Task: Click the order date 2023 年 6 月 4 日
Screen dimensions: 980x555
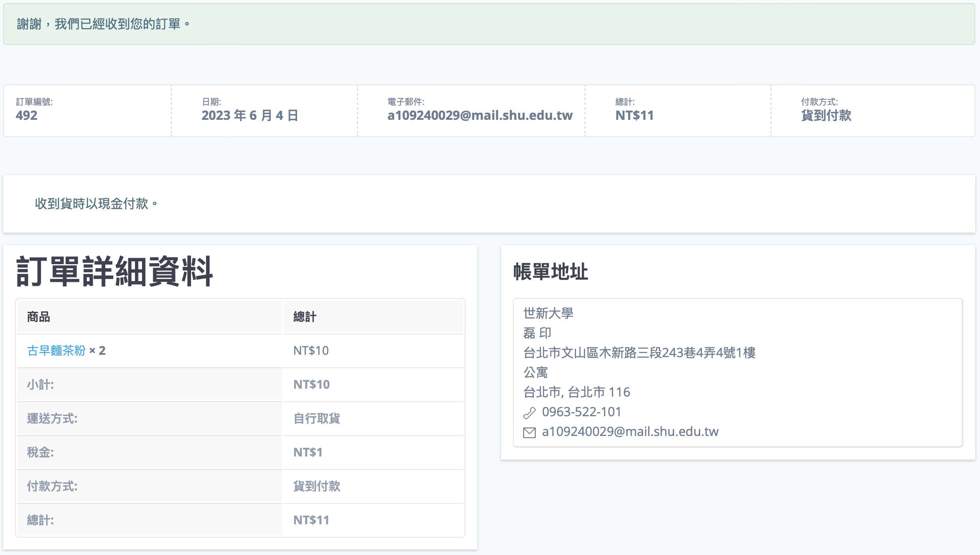Action: [x=250, y=115]
